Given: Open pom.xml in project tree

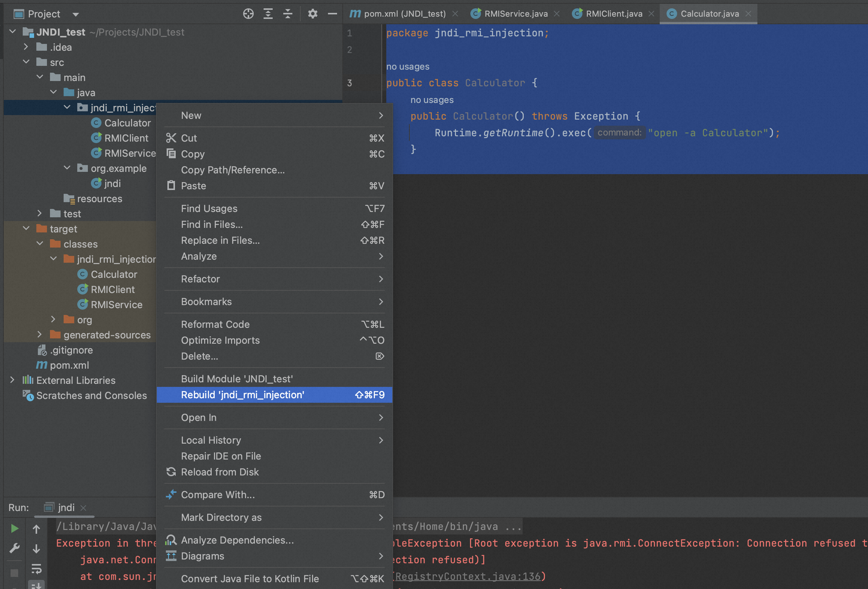Looking at the screenshot, I should tap(69, 365).
